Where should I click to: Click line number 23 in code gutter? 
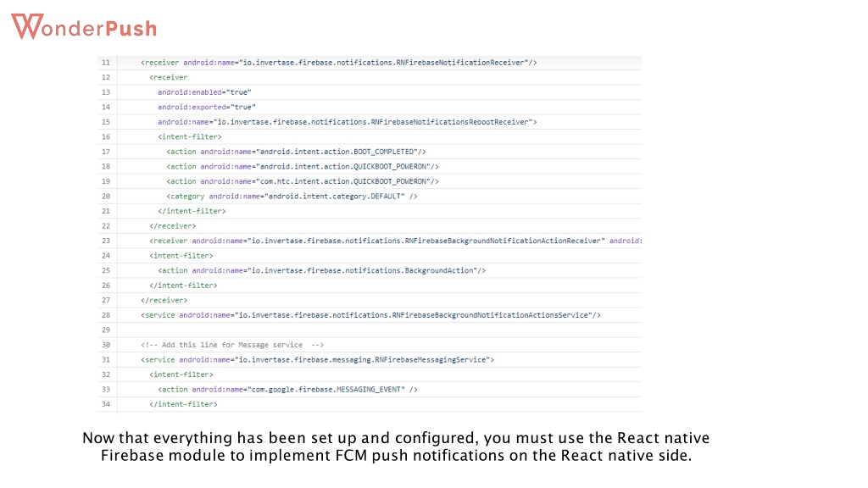click(106, 241)
